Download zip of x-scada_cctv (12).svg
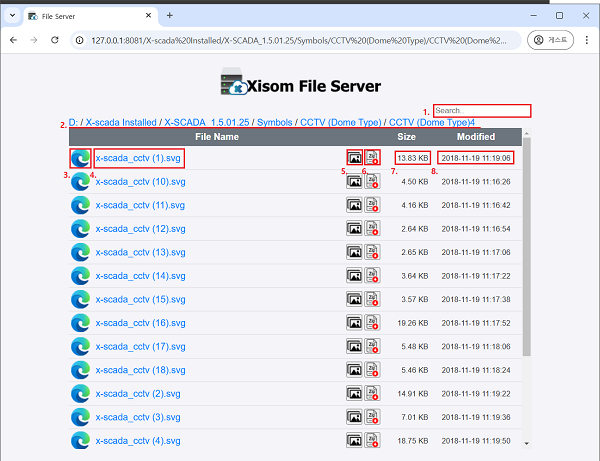This screenshot has height=461, width=600. (x=372, y=229)
